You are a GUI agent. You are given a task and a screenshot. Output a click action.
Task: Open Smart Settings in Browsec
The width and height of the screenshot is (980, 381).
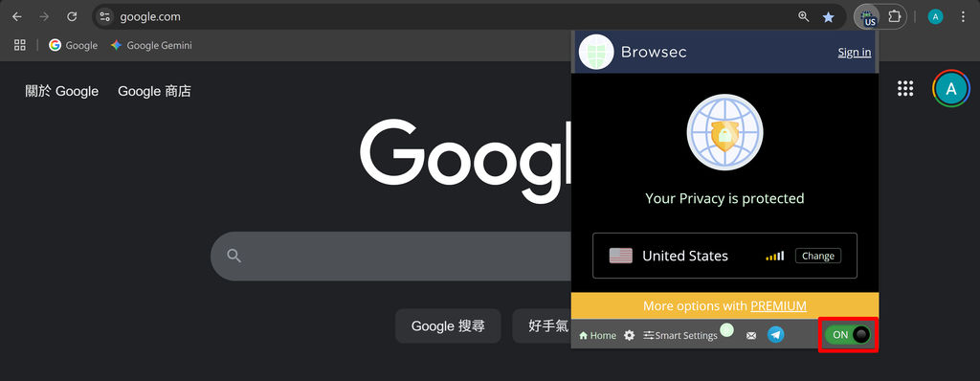coord(680,335)
